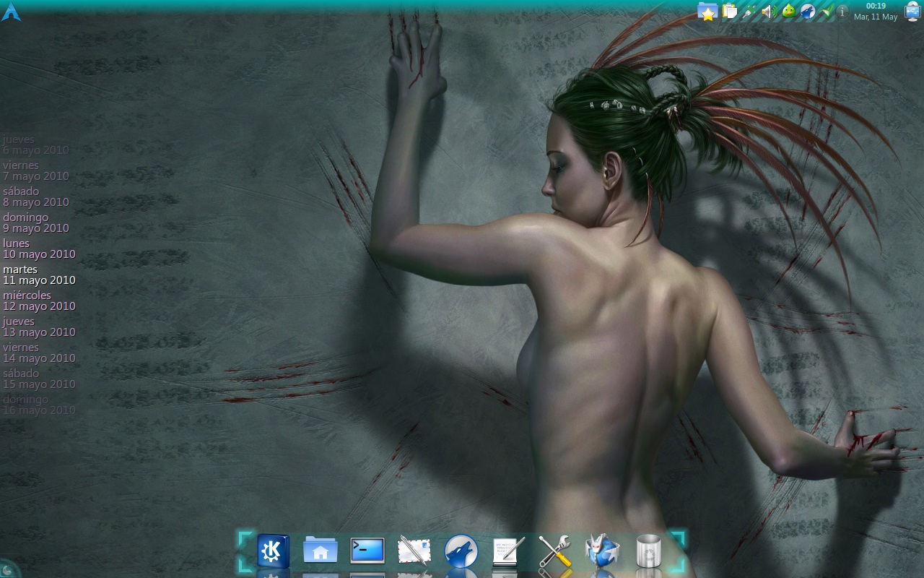
Task: Click the 'miércoles' day label
Action: [x=27, y=296]
